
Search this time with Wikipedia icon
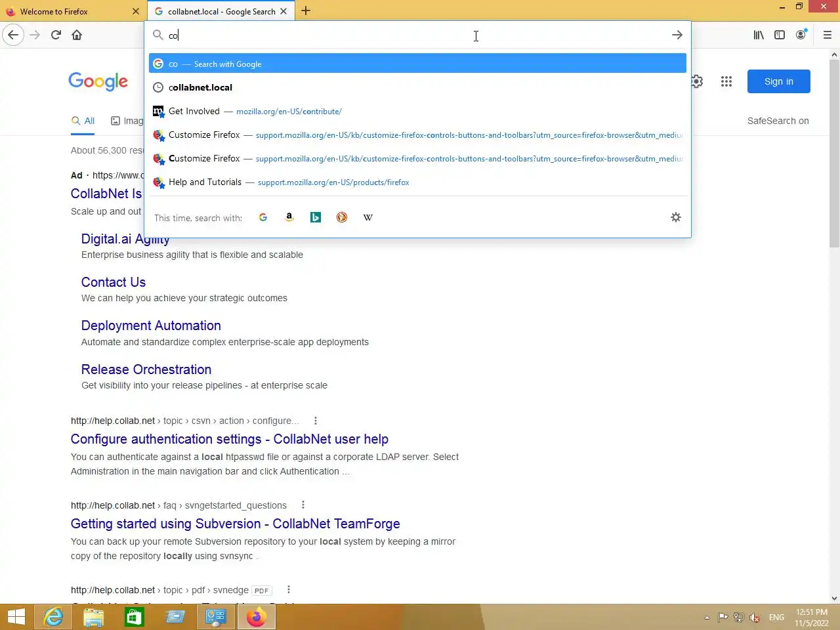368,217
